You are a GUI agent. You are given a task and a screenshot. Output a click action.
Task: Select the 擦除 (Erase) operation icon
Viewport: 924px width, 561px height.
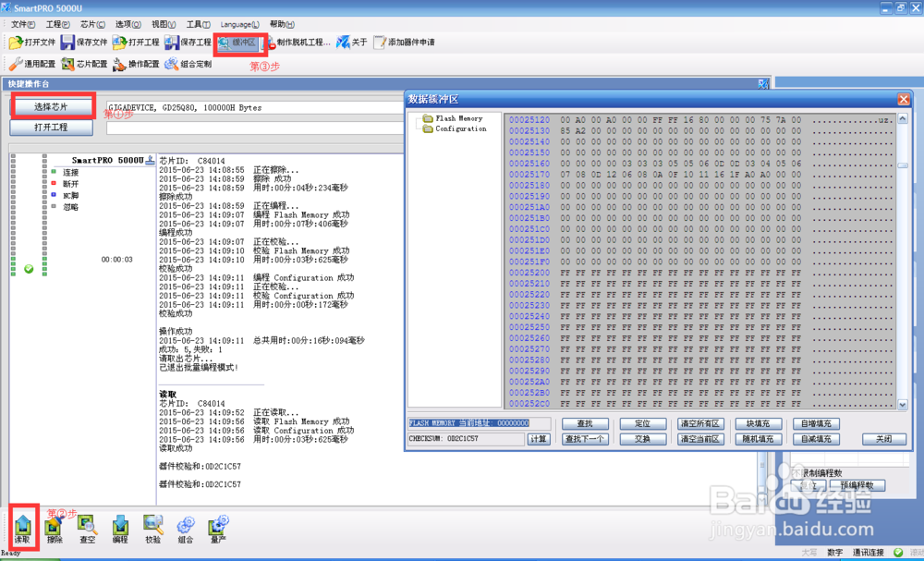[55, 527]
